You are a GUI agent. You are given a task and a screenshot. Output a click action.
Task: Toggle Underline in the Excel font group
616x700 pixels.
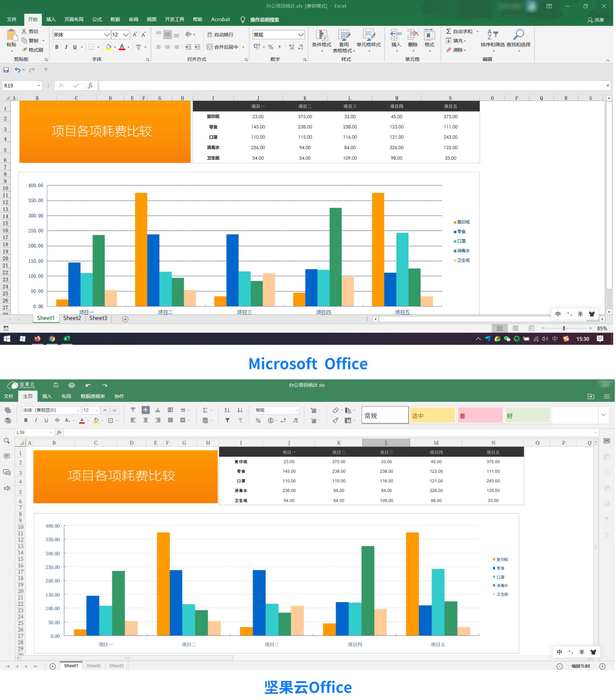pyautogui.click(x=75, y=47)
